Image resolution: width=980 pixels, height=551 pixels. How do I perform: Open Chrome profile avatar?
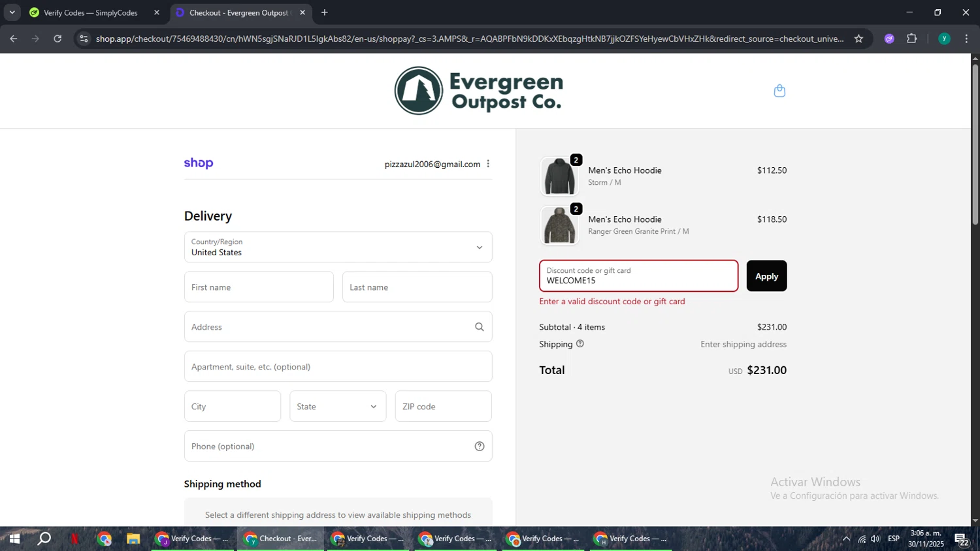point(944,39)
